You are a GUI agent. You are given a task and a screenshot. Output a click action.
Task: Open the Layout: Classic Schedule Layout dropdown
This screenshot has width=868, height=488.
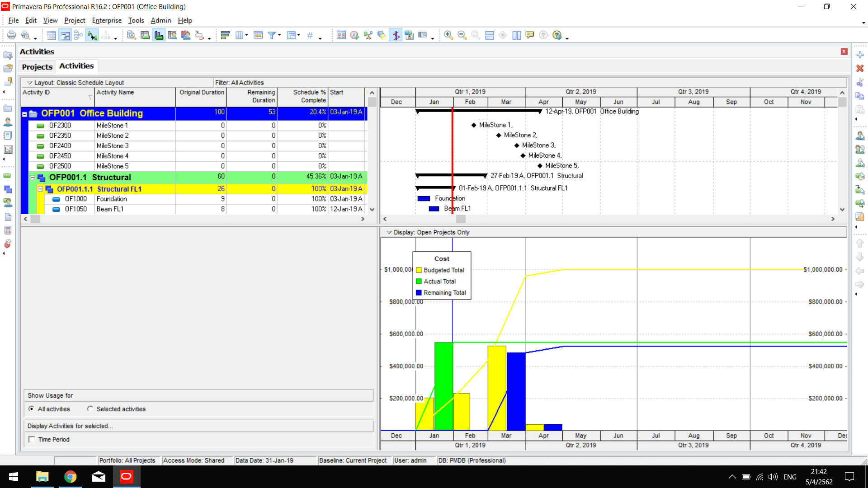pos(30,83)
